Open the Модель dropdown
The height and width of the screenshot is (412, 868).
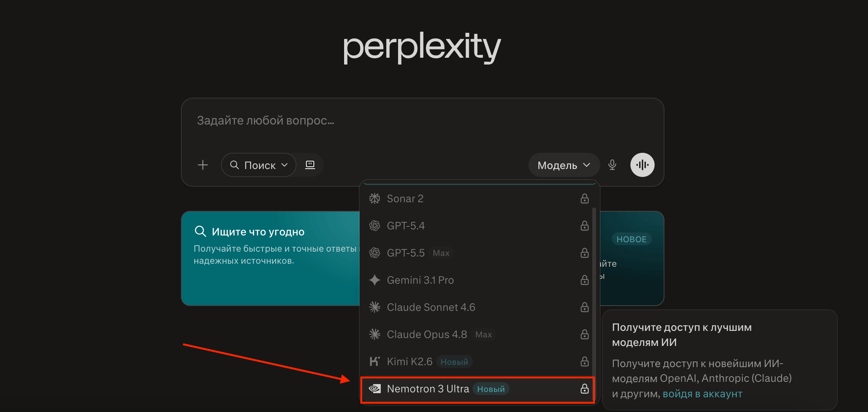coord(564,165)
